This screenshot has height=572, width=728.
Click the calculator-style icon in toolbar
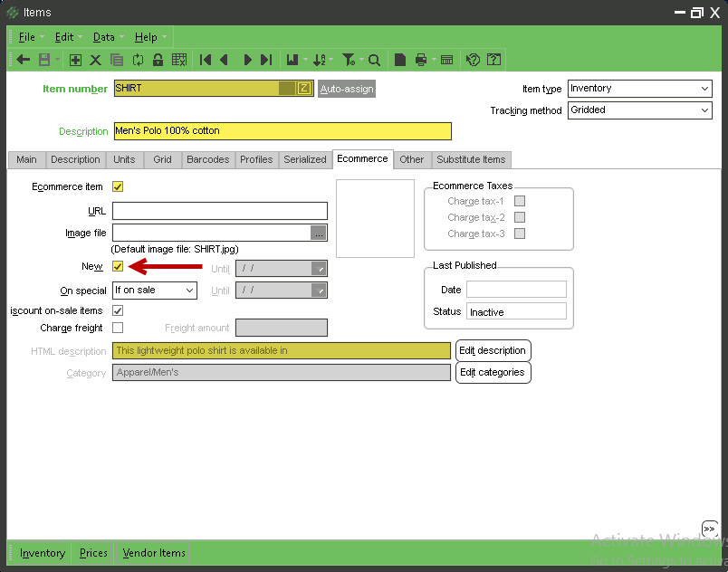[446, 60]
